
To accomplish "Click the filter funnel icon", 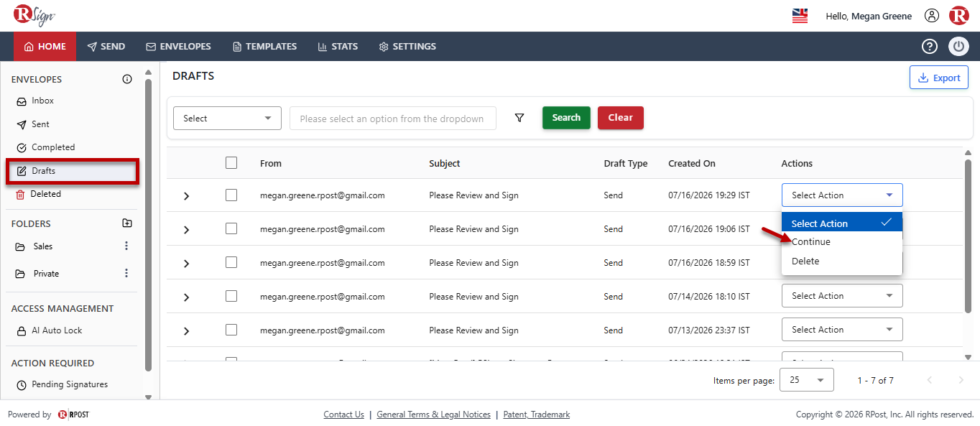I will click(519, 118).
